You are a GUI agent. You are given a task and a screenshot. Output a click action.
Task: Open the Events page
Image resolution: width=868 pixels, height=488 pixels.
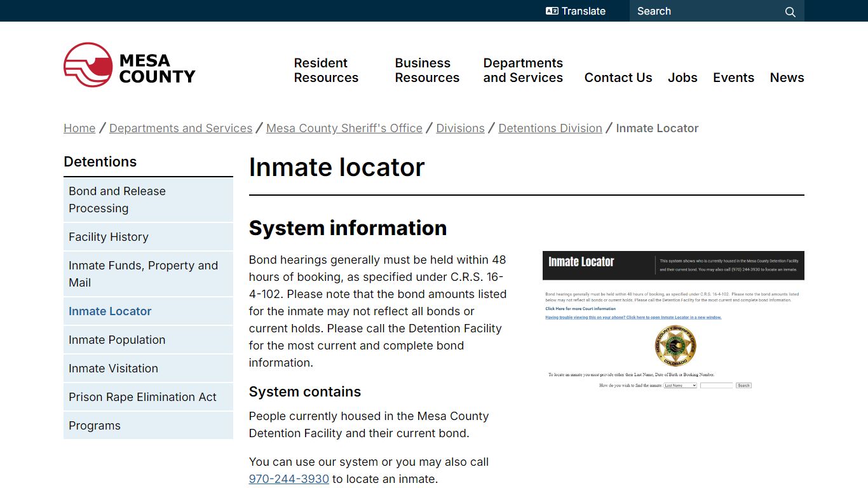tap(733, 78)
